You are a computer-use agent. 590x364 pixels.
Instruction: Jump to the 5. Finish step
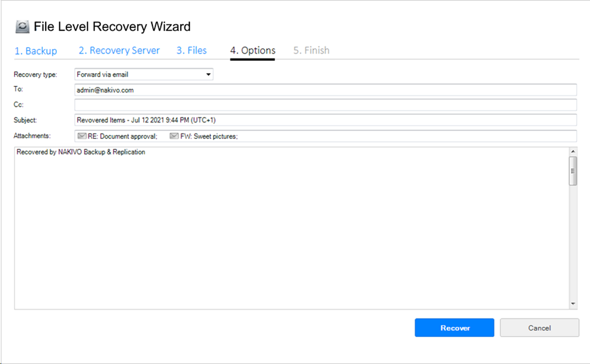(311, 51)
